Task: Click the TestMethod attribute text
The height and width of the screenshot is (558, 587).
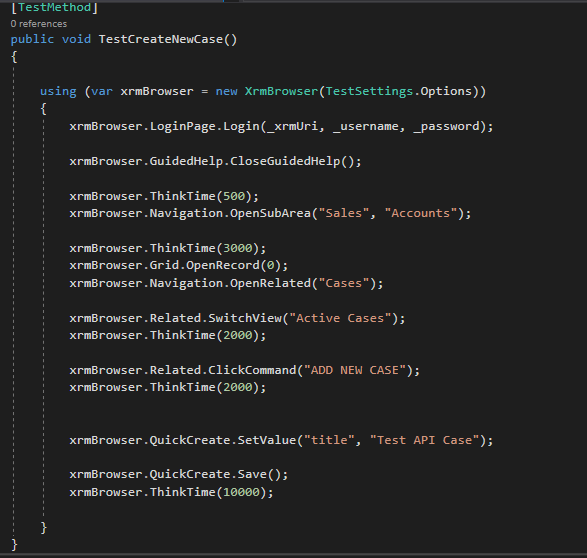Action: tap(54, 7)
